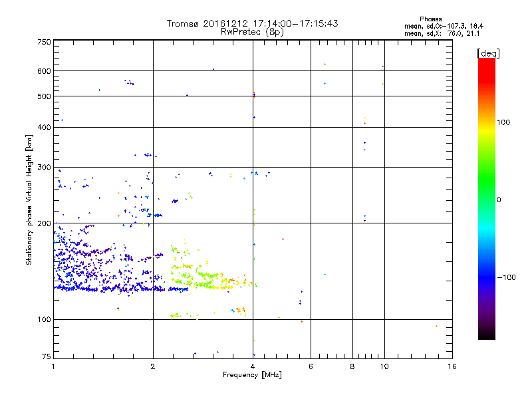Click colorbar tick label "-100"
Viewport: 532px width, 399px height.
pos(506,277)
